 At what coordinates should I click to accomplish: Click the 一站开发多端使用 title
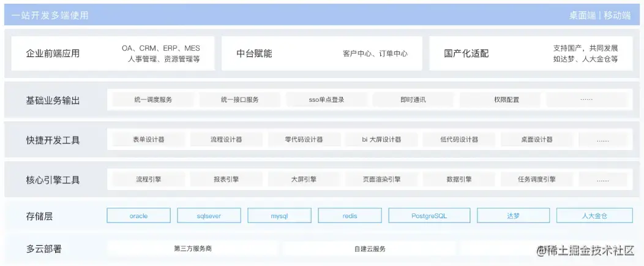[x=50, y=15]
